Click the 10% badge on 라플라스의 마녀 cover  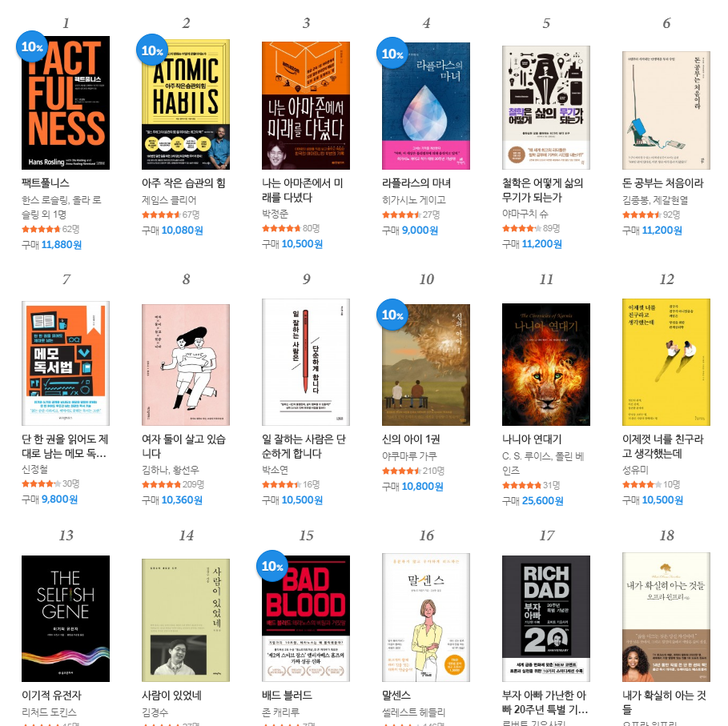coord(392,54)
